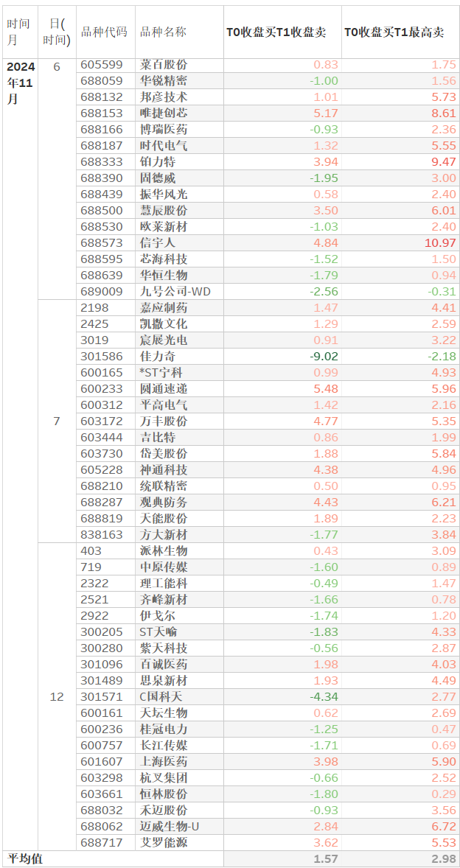
Task: Click stock name 华锐精密
Action: coord(164,81)
